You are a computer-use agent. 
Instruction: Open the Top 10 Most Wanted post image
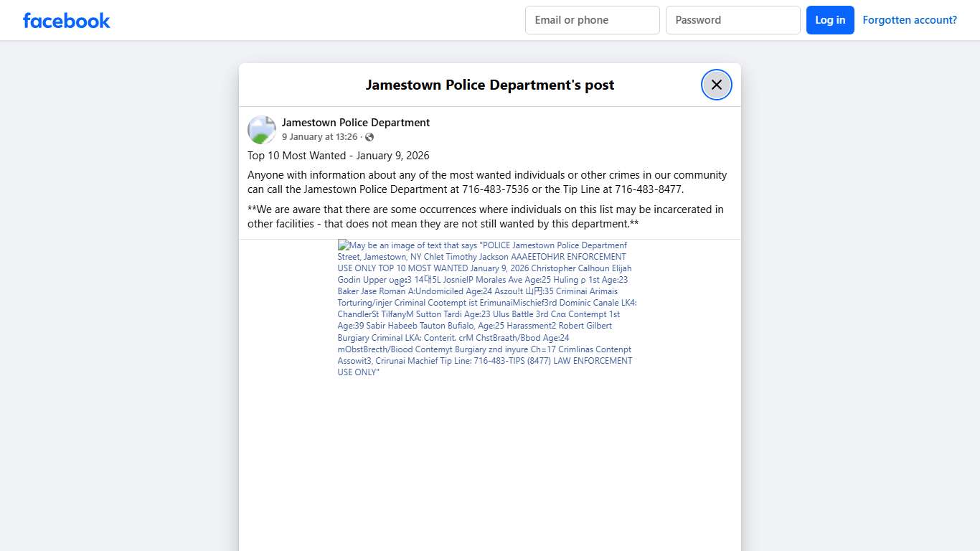[x=486, y=309]
